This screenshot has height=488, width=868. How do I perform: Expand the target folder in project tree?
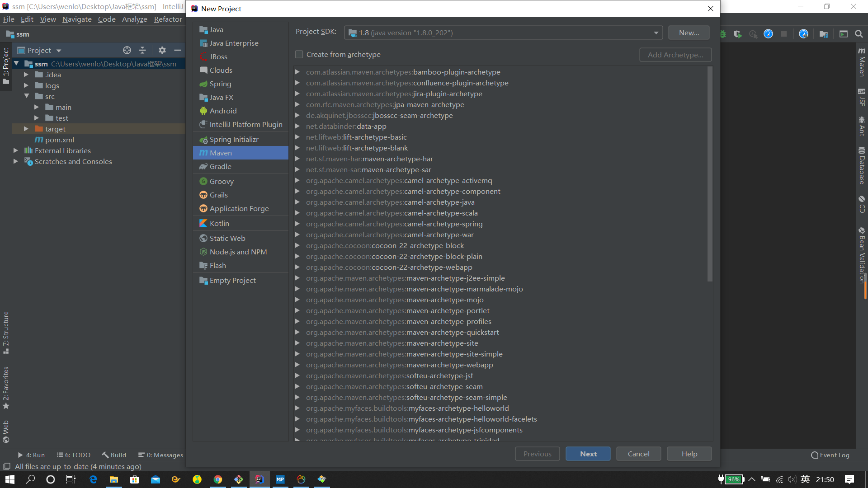pos(26,129)
